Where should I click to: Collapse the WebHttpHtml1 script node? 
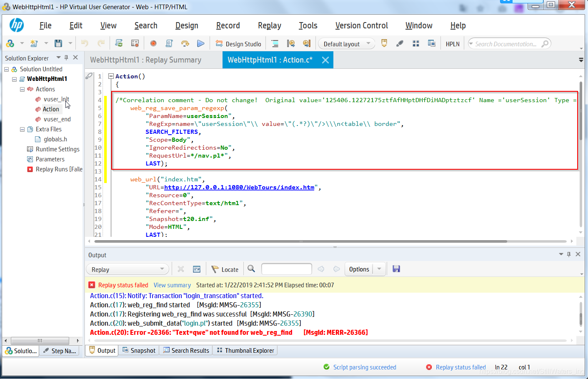(x=14, y=79)
